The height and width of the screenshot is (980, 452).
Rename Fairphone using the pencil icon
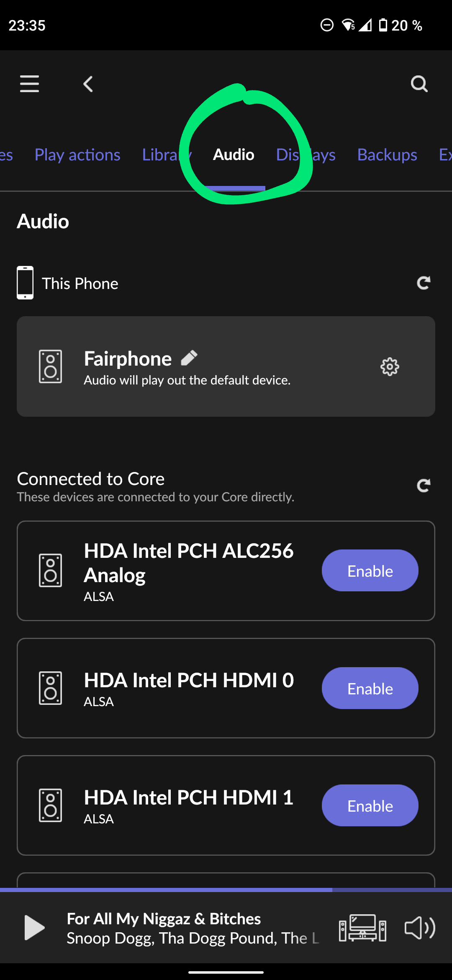click(189, 358)
